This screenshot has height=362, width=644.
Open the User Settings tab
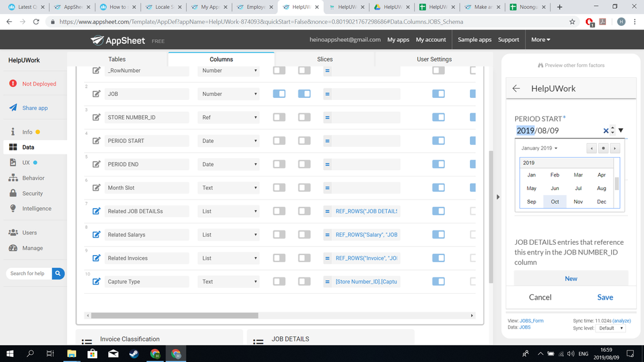coord(434,59)
